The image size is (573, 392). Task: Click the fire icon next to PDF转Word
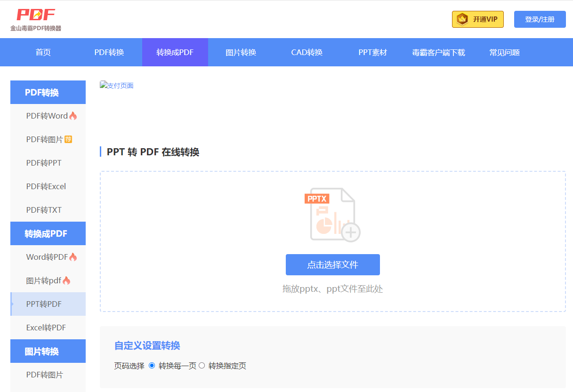click(x=72, y=115)
